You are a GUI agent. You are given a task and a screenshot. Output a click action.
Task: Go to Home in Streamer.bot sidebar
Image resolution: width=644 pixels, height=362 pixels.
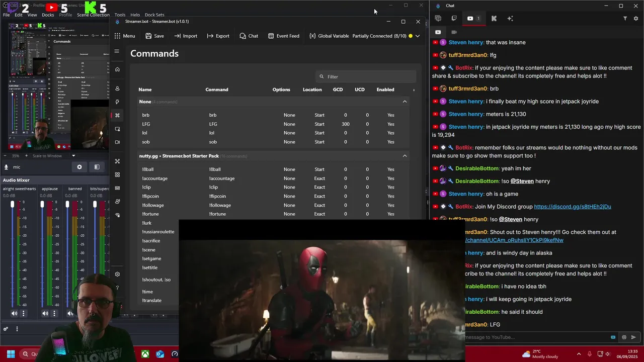[117, 69]
